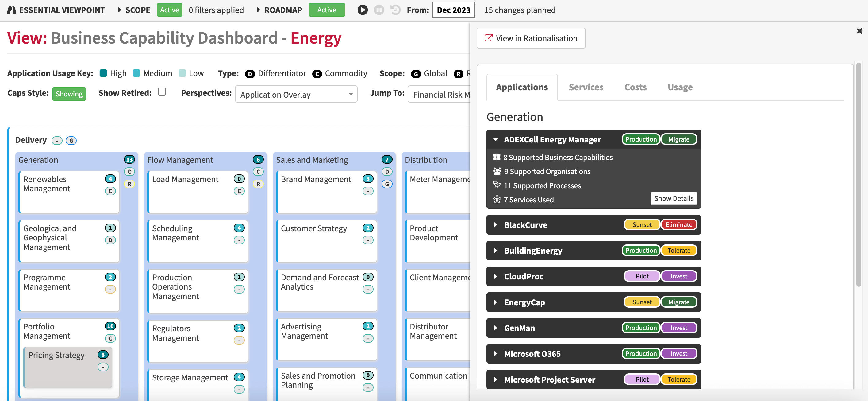Toggle the Scope Active status
Image resolution: width=868 pixels, height=401 pixels.
coord(170,10)
